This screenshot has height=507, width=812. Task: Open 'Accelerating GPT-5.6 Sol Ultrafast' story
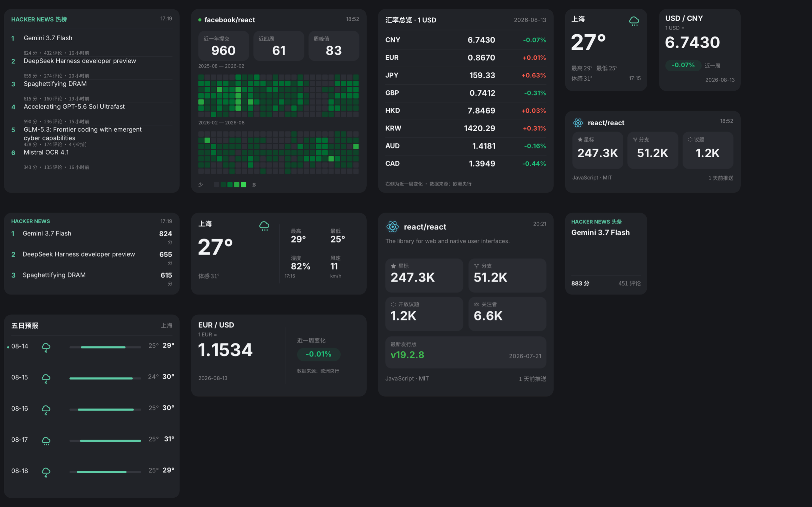pos(74,106)
